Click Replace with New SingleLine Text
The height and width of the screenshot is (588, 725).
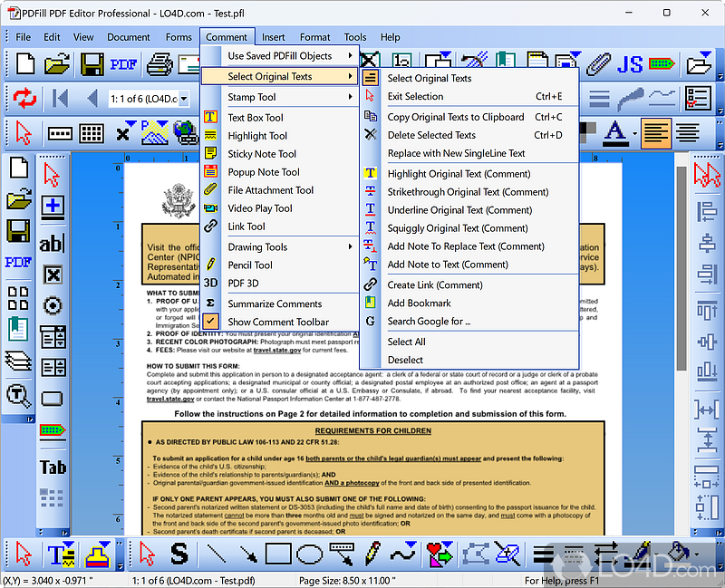tap(469, 153)
